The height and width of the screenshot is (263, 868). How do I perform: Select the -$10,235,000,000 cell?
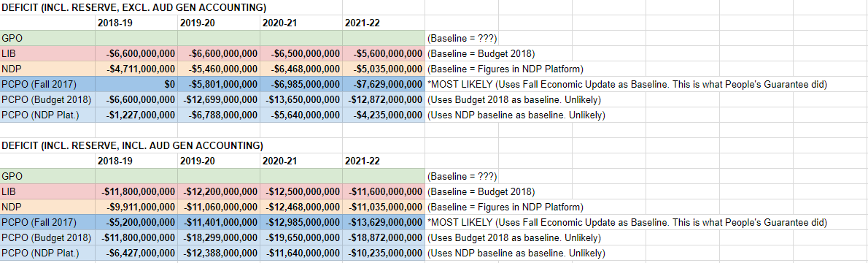384,254
